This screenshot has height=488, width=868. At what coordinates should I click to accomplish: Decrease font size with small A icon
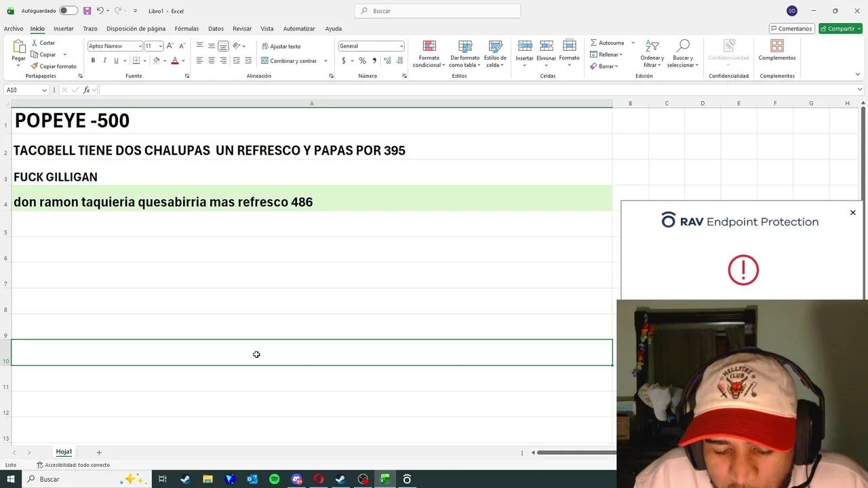click(182, 45)
